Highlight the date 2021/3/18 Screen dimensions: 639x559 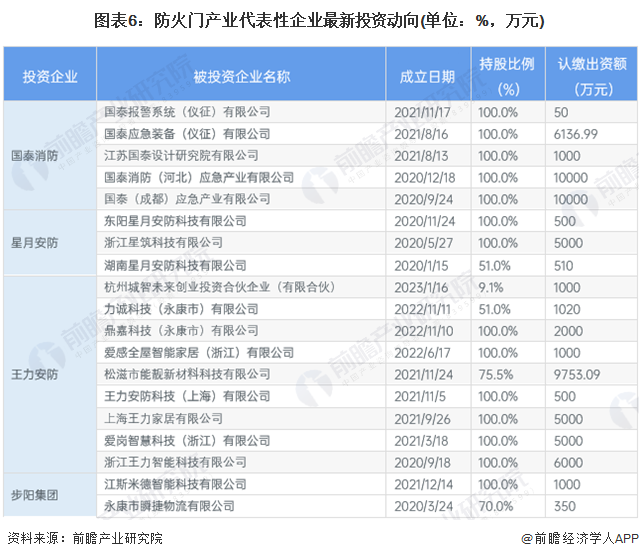tap(421, 441)
